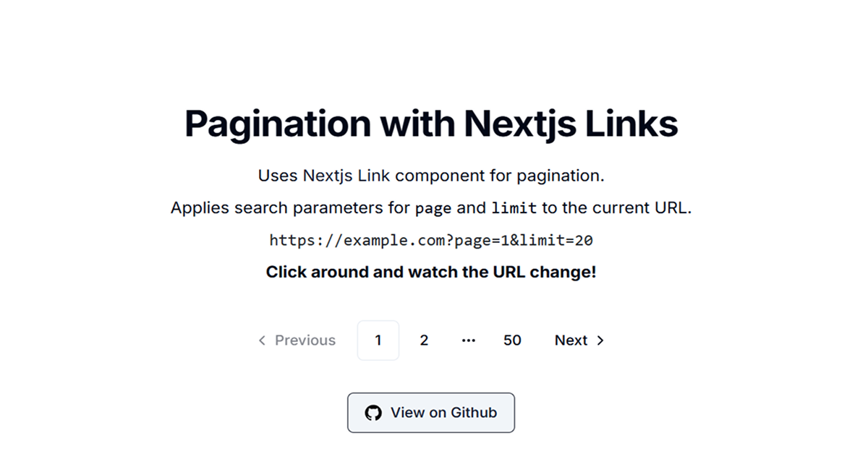Screen dimensions: 868x454
Task: Click the ellipsis between pages 2 and 50
Action: click(469, 340)
